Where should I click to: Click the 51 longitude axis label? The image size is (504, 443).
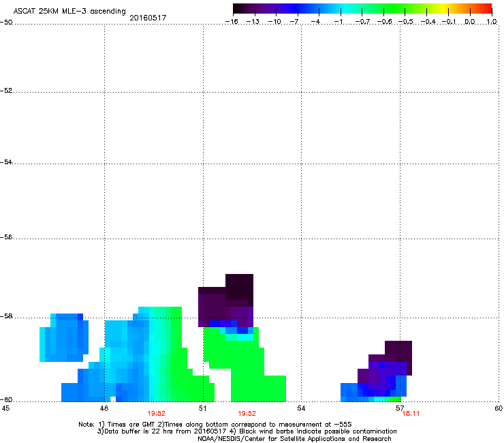[202, 408]
